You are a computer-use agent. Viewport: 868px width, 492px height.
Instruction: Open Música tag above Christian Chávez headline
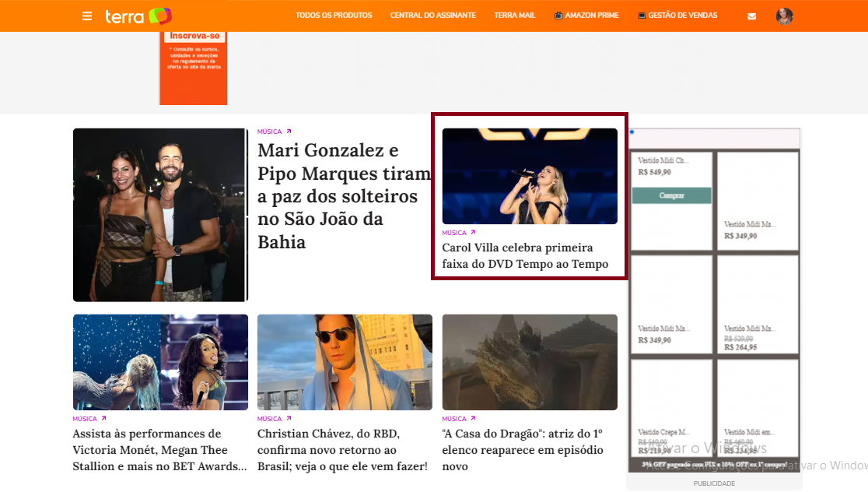point(270,419)
